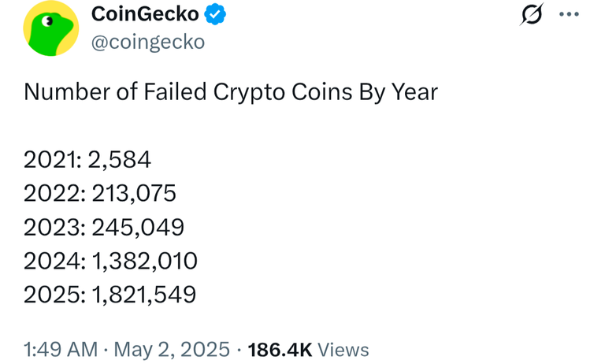Click the 2022: 213,075 line
This screenshot has height=364, width=605.
pos(100,193)
